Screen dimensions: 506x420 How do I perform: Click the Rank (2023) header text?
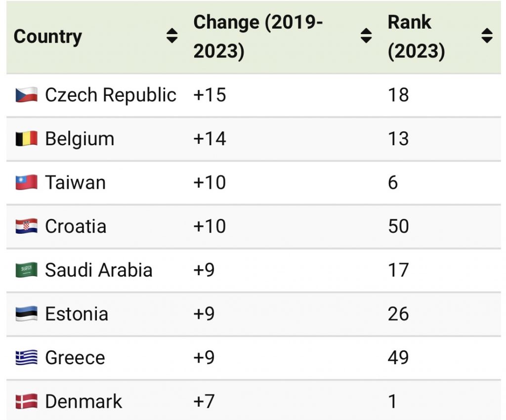click(x=416, y=37)
